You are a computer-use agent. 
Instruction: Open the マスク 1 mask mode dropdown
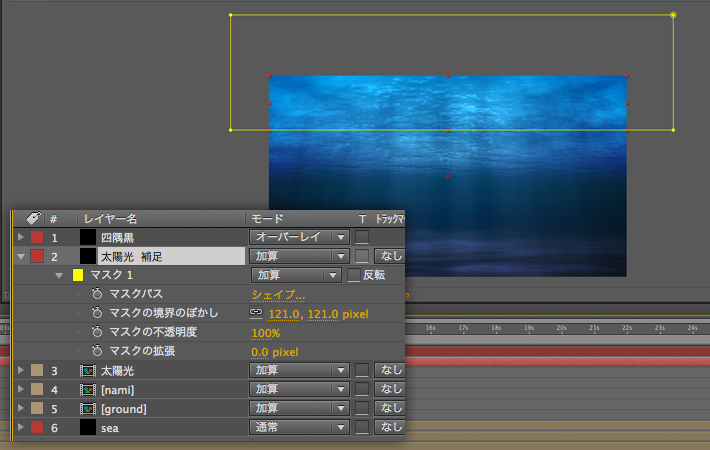[x=298, y=275]
